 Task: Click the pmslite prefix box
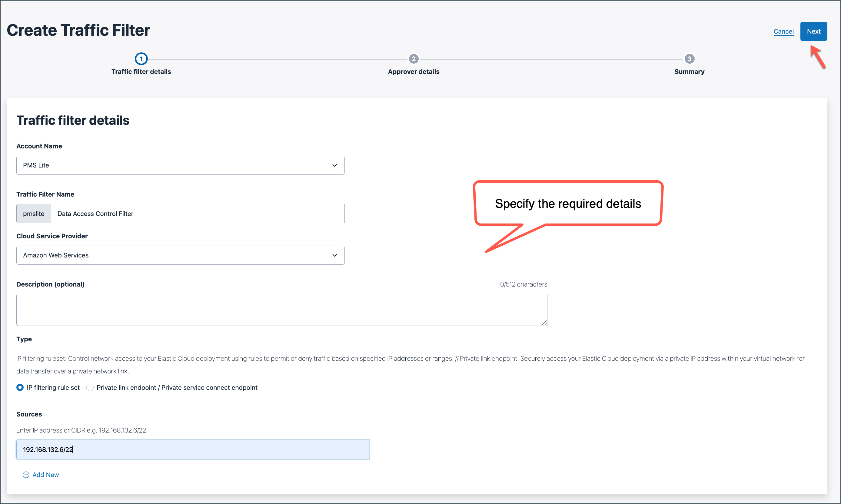coord(33,213)
